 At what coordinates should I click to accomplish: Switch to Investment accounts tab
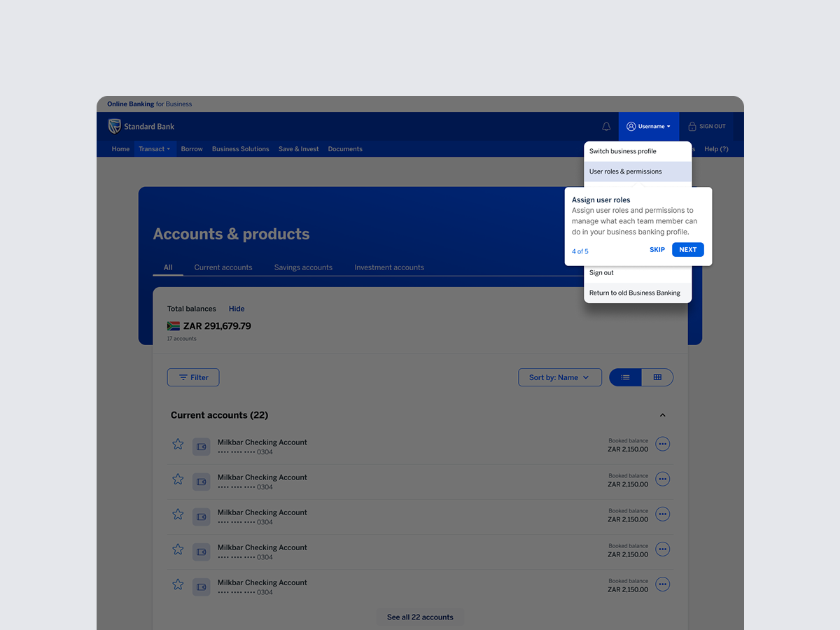pos(389,267)
